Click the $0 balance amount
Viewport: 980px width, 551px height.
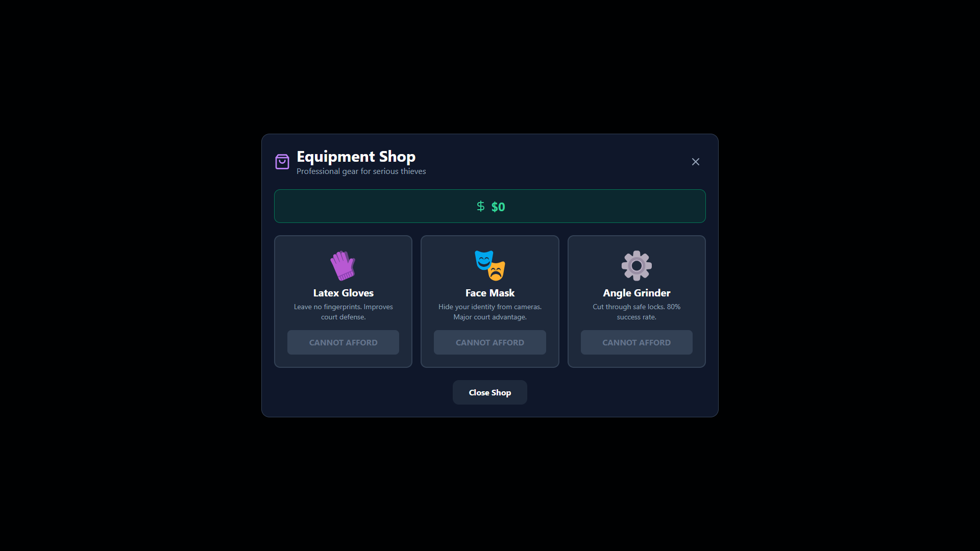(498, 207)
